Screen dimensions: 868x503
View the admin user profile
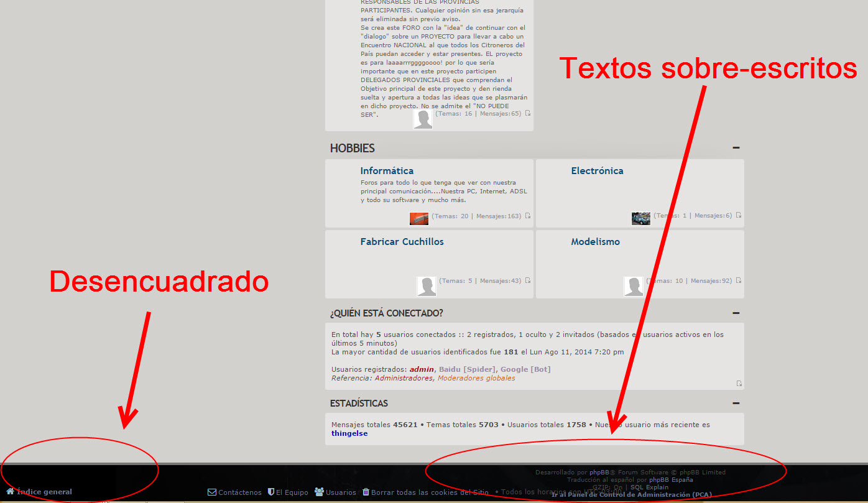click(422, 369)
